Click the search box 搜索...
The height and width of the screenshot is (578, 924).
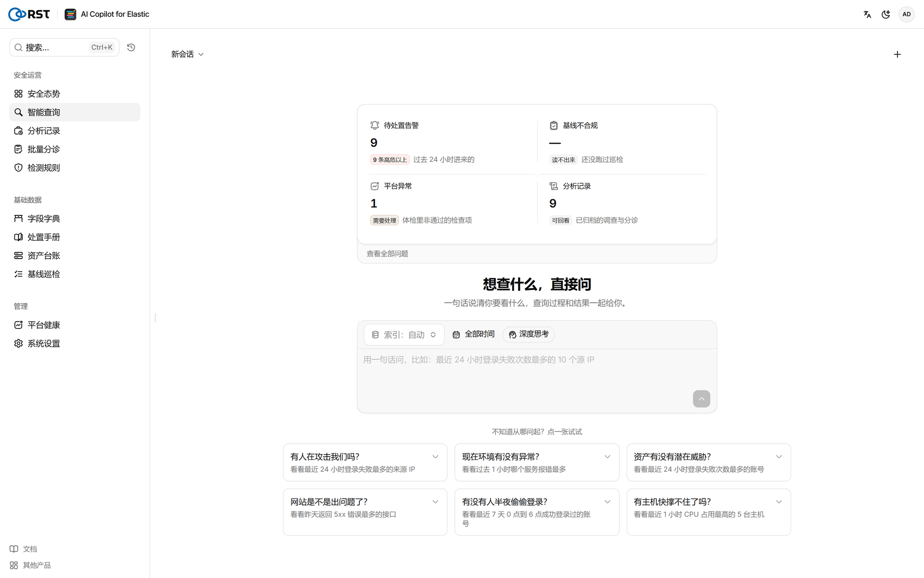64,47
